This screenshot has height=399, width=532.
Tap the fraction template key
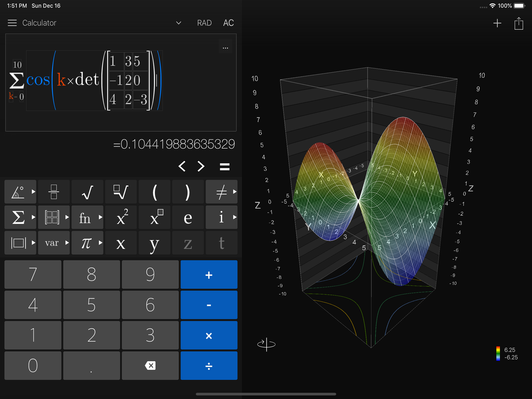coord(54,192)
